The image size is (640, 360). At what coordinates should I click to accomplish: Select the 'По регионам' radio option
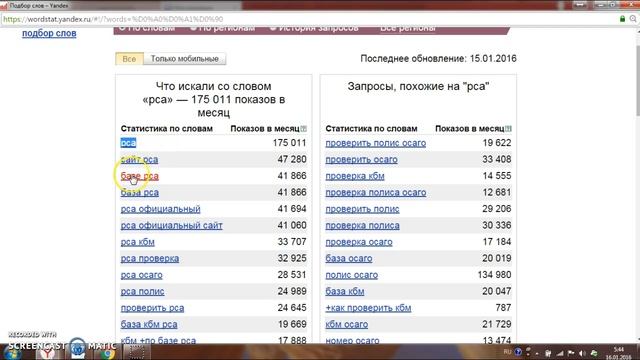(x=223, y=28)
